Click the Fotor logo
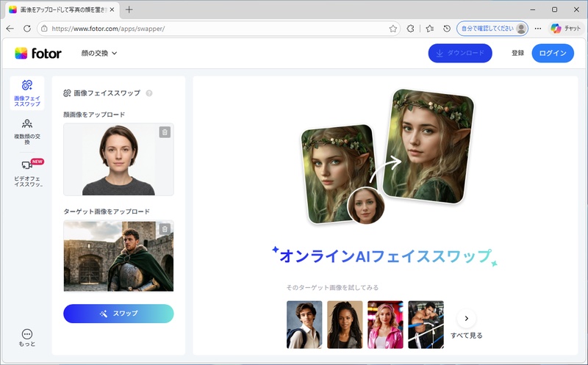Image resolution: width=588 pixels, height=365 pixels. [x=38, y=53]
